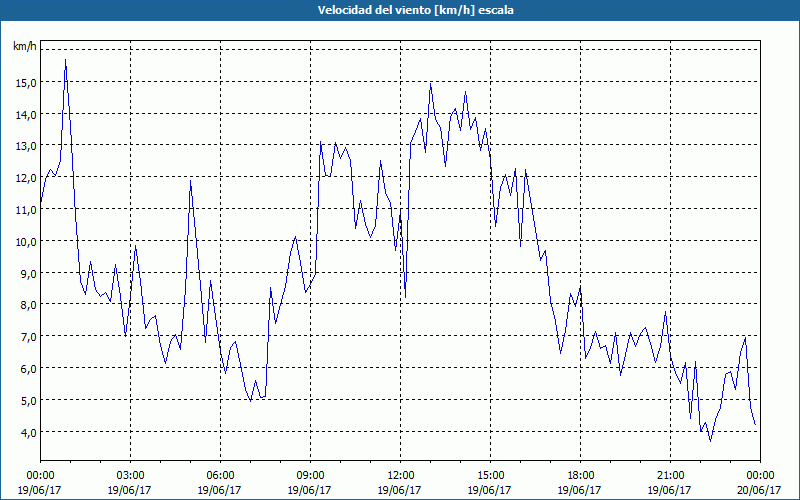
Task: Click the 12:00 time axis label
Action: tap(401, 476)
